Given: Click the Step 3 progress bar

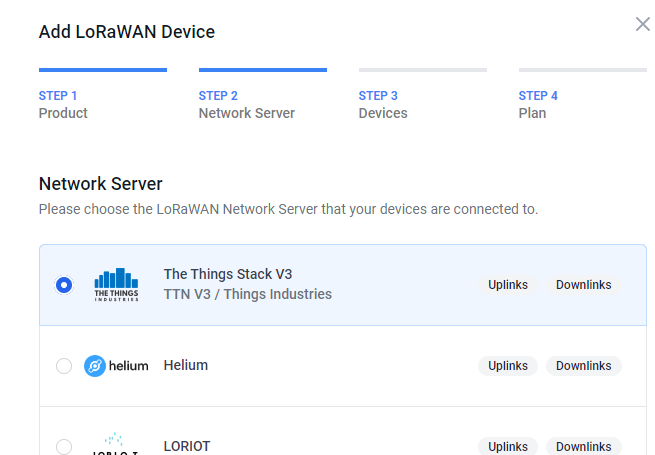Looking at the screenshot, I should tap(423, 70).
